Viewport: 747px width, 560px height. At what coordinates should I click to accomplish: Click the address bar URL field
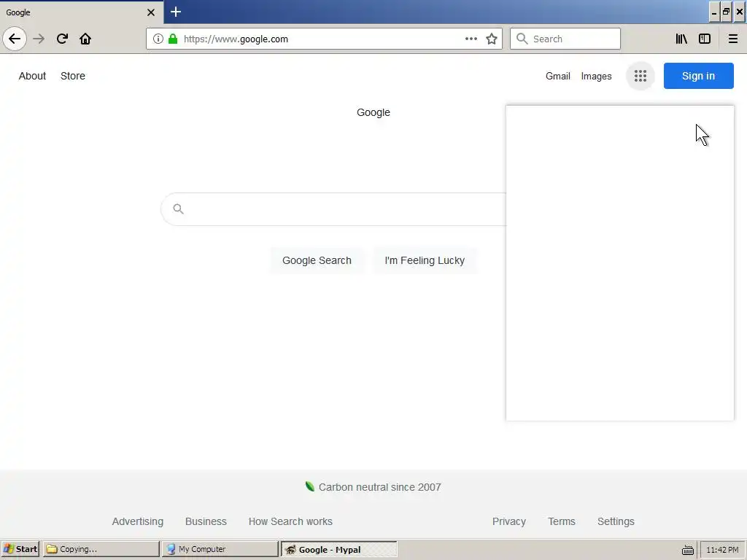(324, 39)
